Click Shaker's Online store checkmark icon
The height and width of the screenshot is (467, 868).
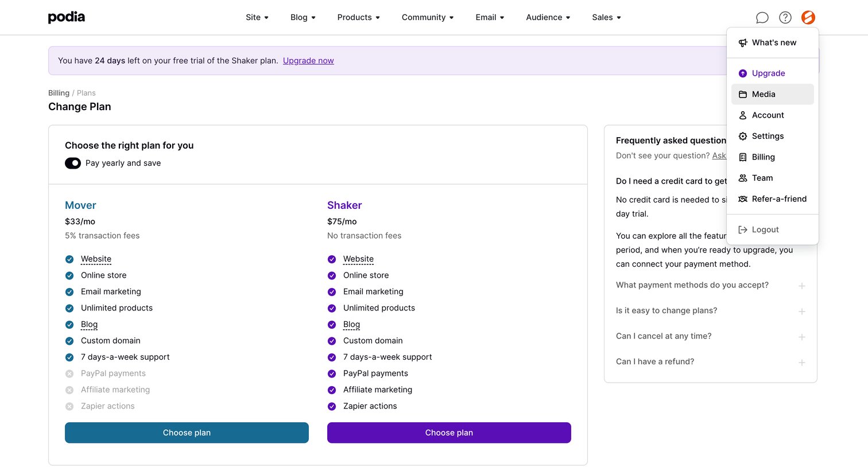[x=332, y=275]
